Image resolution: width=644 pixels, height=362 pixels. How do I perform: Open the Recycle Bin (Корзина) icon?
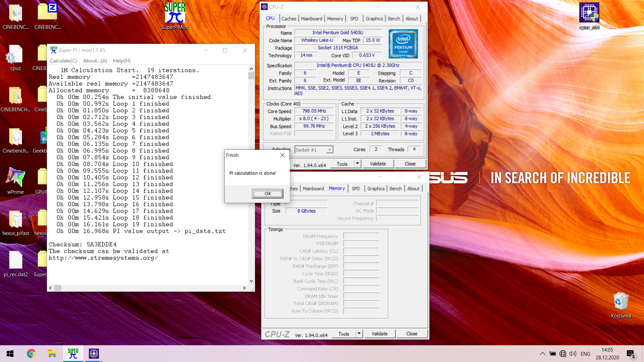[x=621, y=305]
